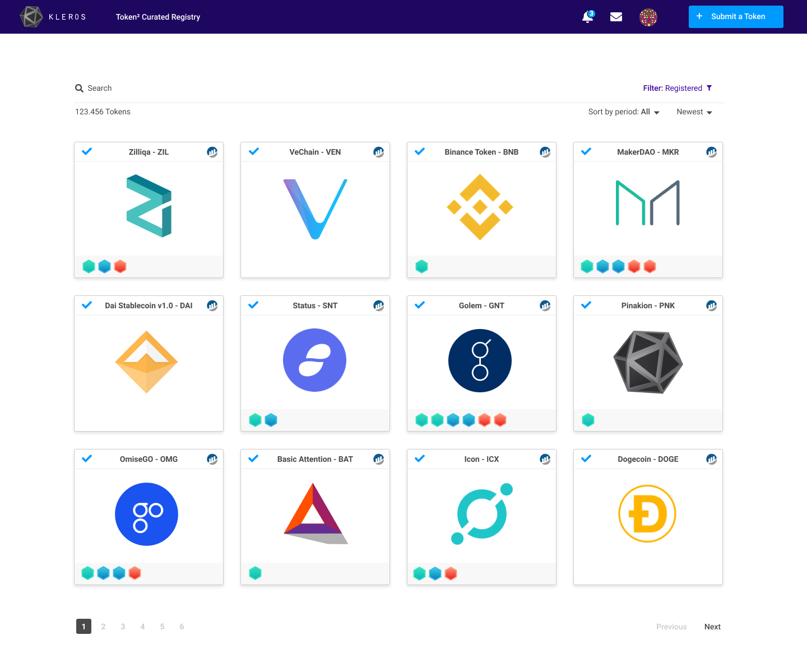Click the checkmark on Dai Stablecoin card

(x=87, y=305)
